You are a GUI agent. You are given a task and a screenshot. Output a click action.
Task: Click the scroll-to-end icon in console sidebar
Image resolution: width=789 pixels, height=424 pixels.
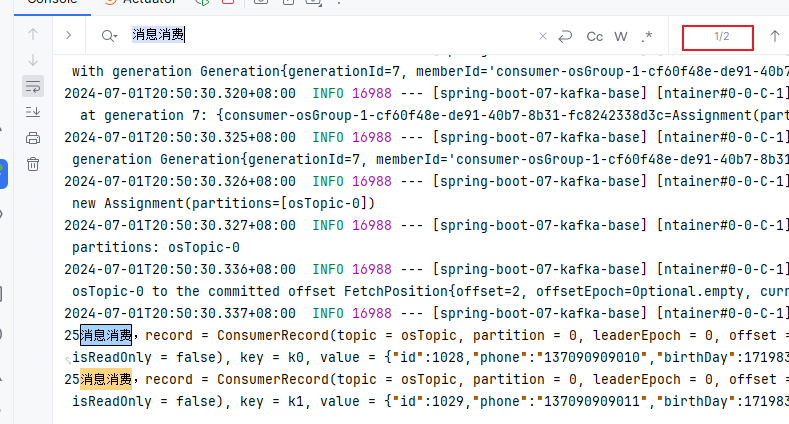33,112
